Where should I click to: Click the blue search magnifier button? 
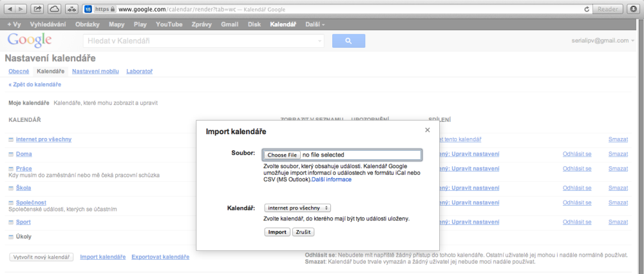348,41
